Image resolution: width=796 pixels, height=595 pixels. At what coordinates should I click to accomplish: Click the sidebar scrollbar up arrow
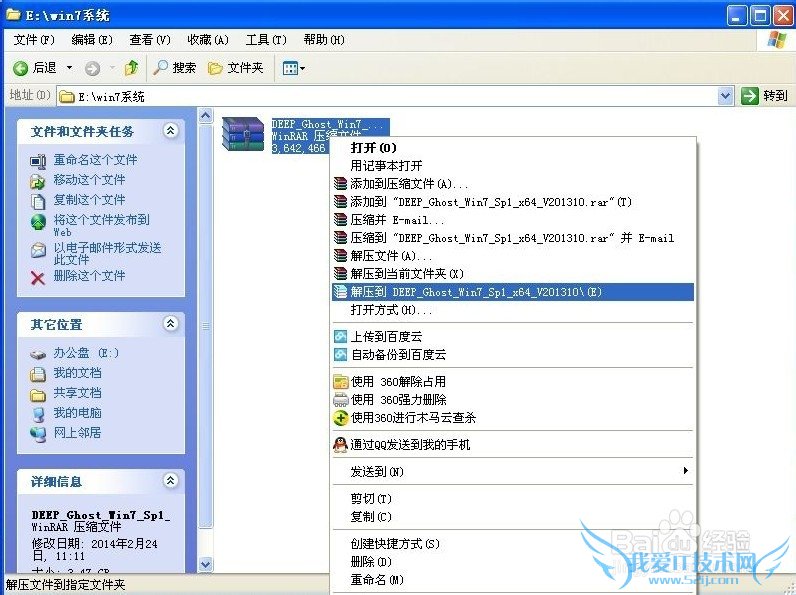coord(206,116)
